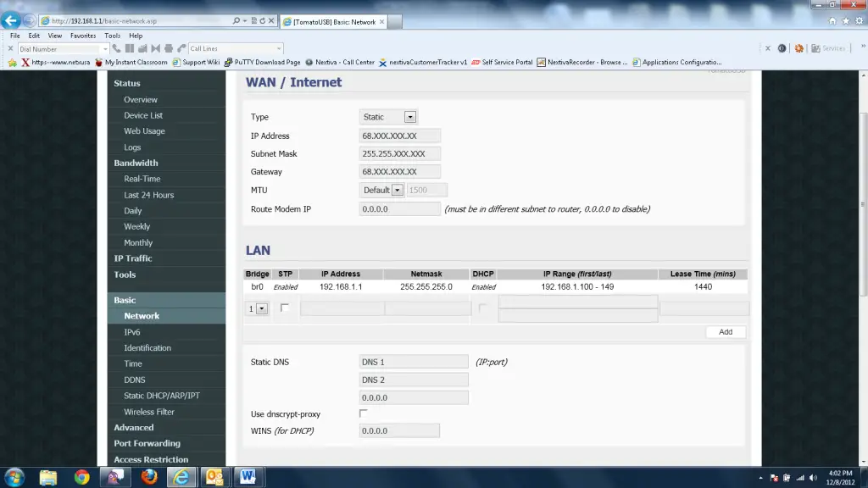The width and height of the screenshot is (868, 488).
Task: Open the Tools menu
Action: 113,36
